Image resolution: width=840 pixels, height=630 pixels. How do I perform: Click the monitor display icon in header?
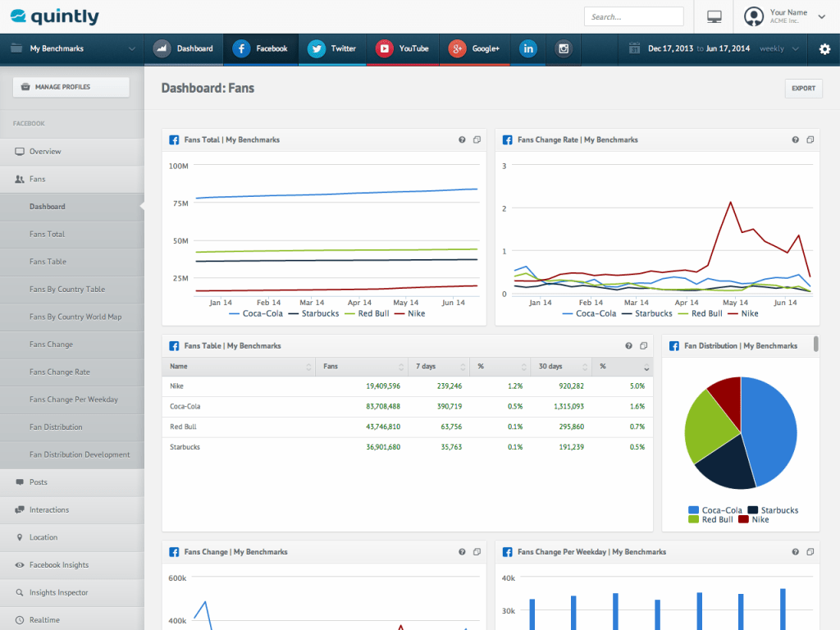[714, 17]
